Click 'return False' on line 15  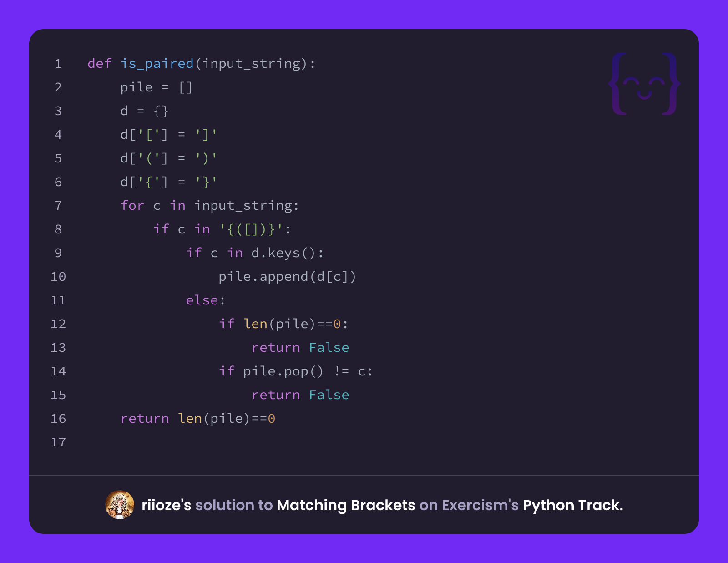point(300,395)
